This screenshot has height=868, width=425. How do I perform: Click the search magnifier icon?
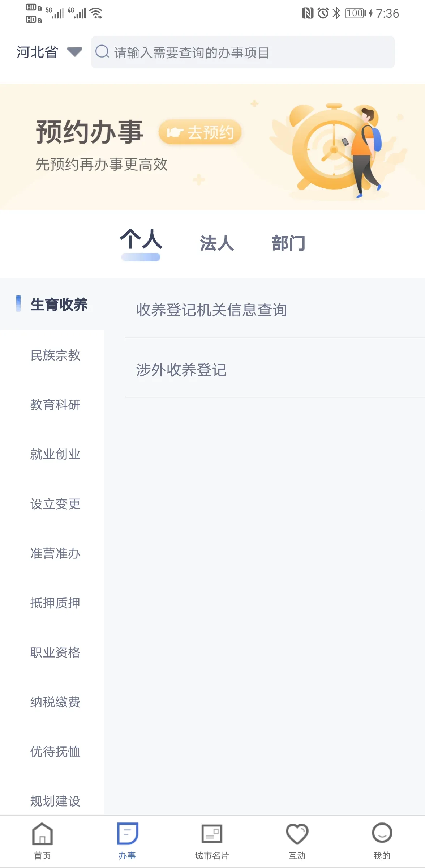(x=103, y=52)
